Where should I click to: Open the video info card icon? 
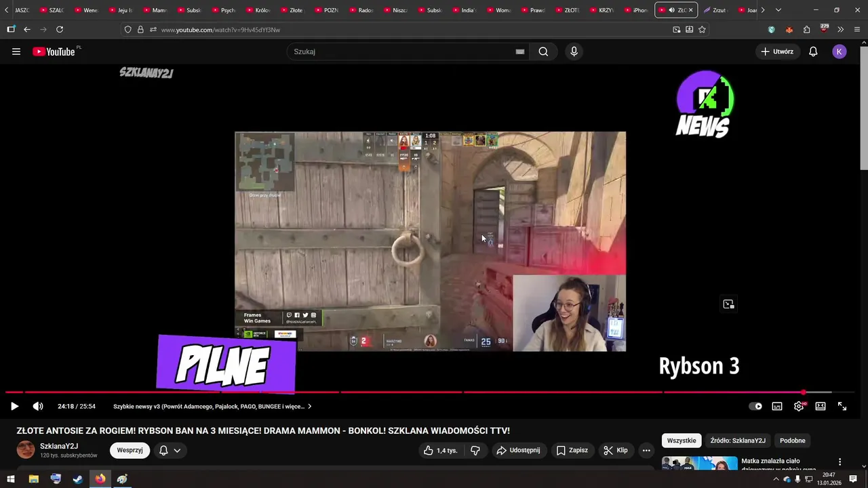click(x=728, y=304)
